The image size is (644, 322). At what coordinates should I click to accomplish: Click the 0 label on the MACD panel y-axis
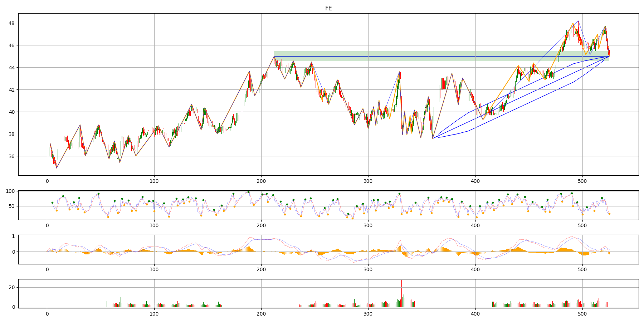point(13,252)
